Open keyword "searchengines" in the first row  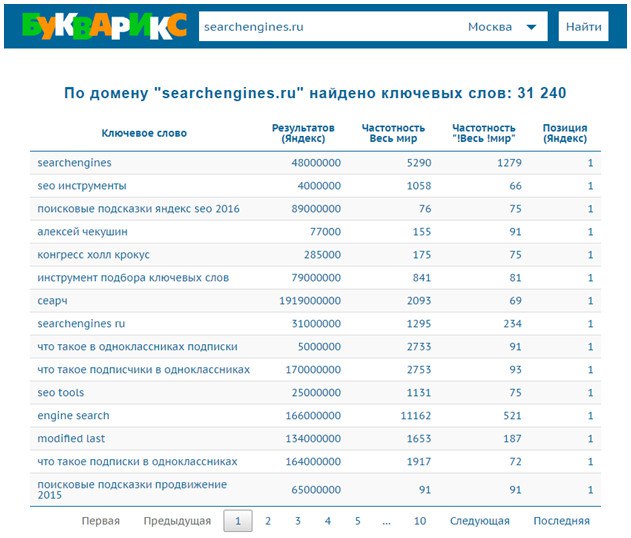coord(74,163)
